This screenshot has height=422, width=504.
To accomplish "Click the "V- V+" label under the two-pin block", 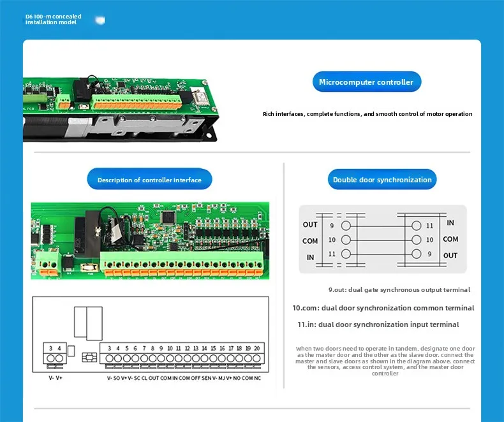I will click(x=56, y=378).
